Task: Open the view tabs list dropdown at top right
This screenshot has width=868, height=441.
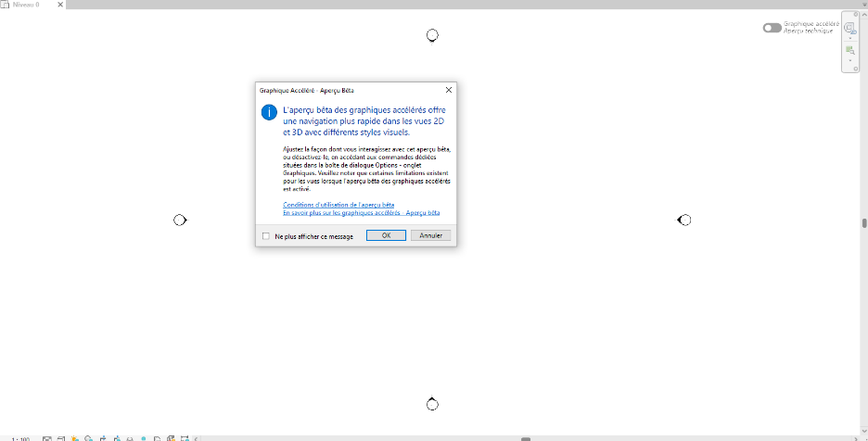Action: coord(864,5)
